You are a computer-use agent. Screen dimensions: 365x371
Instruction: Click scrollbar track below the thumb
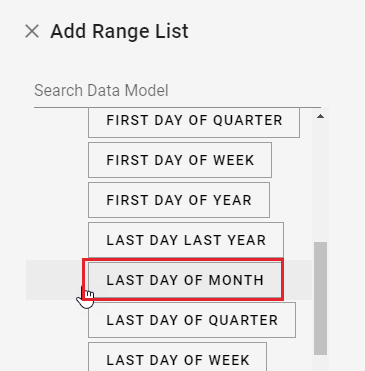point(320,363)
